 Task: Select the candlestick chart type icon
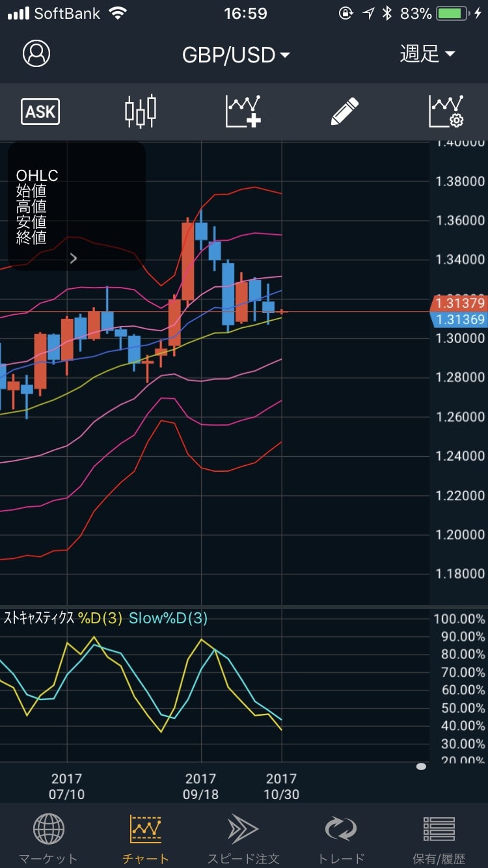tap(141, 111)
